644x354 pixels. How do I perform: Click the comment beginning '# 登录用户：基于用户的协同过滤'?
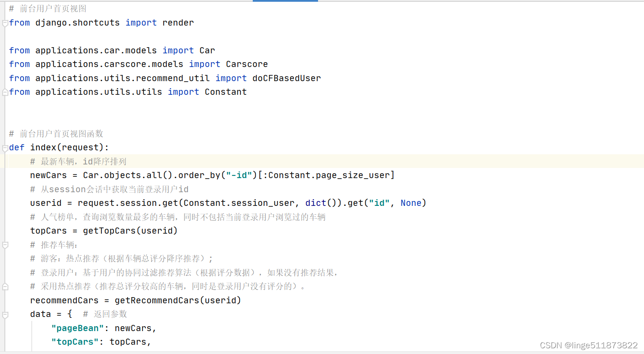184,272
